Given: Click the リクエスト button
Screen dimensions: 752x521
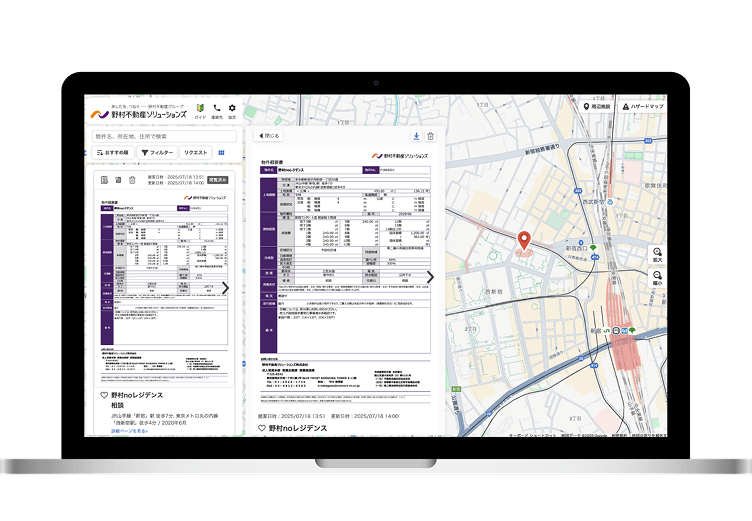Looking at the screenshot, I should point(196,153).
